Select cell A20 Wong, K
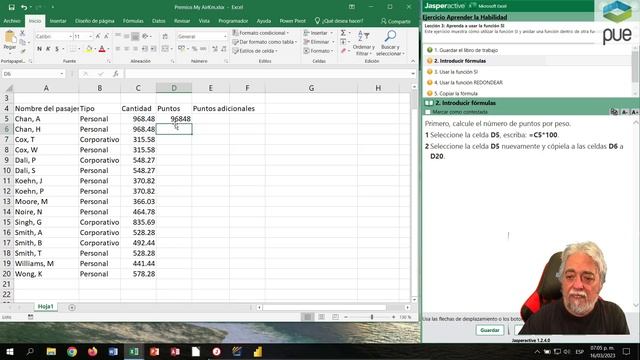This screenshot has height=360, width=640. click(x=46, y=274)
